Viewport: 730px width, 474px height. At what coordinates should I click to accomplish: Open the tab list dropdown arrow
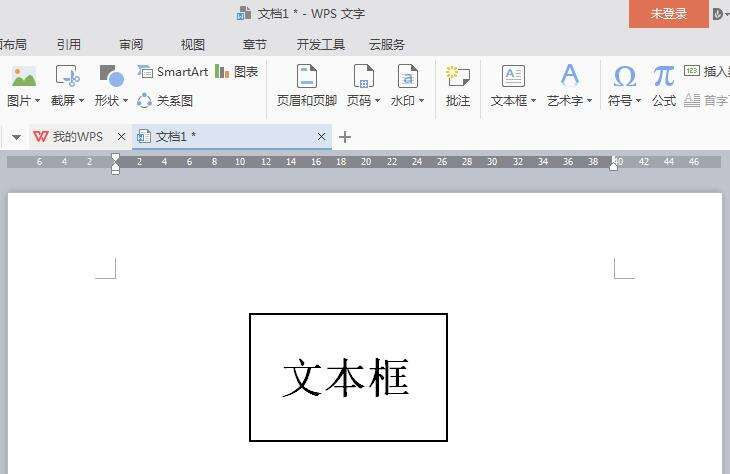point(16,137)
